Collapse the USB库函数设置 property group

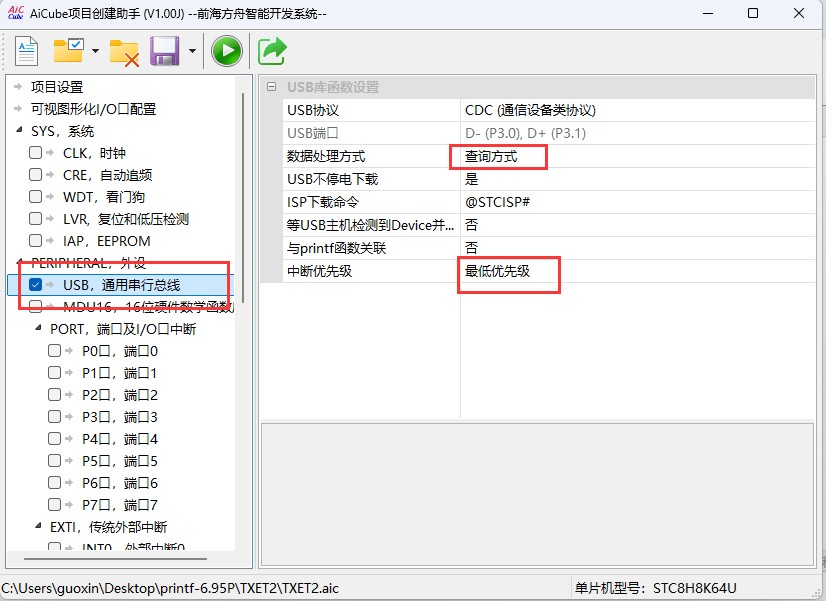(271, 87)
